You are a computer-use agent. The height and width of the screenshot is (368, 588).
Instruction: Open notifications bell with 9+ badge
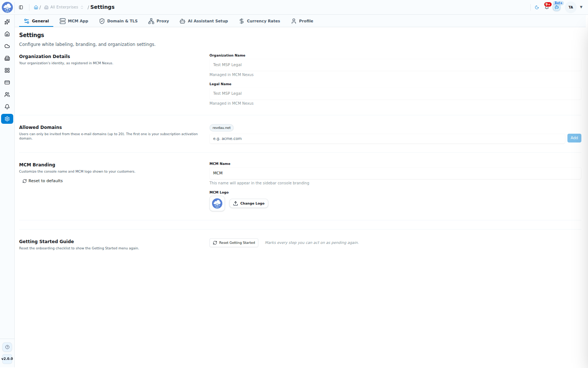click(547, 7)
